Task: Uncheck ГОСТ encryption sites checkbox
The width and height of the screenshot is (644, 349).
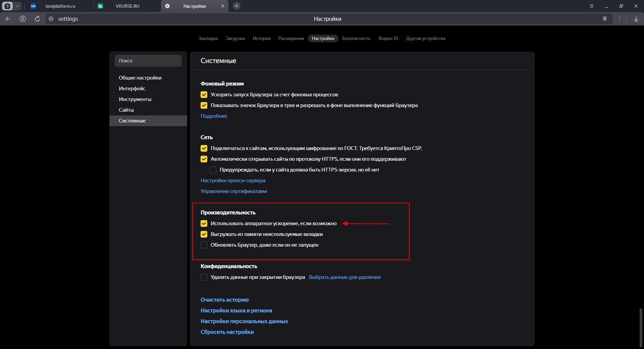Action: click(204, 148)
